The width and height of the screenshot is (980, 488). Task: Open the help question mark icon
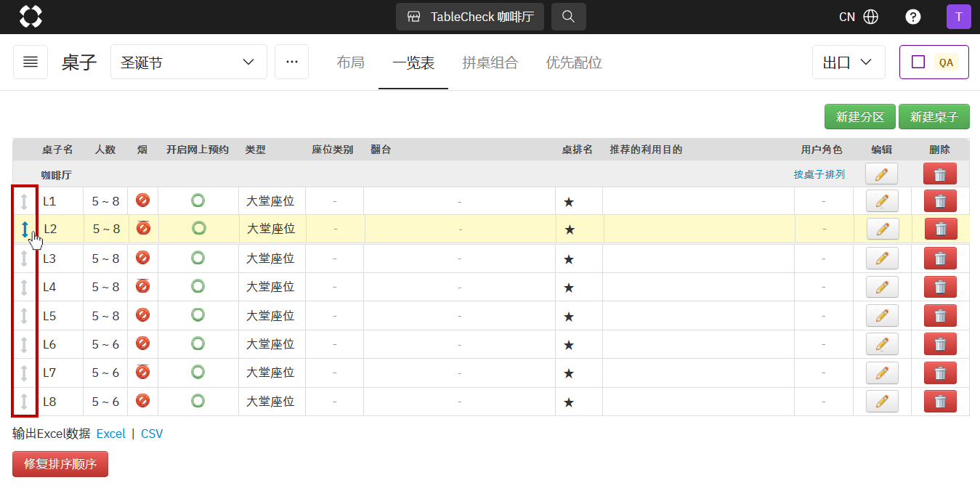pyautogui.click(x=913, y=17)
